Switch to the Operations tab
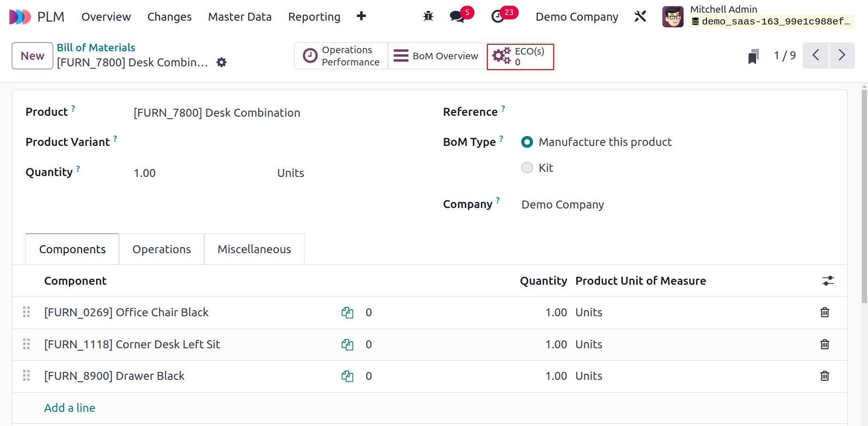Screen dimensions: 868x426 [161, 249]
